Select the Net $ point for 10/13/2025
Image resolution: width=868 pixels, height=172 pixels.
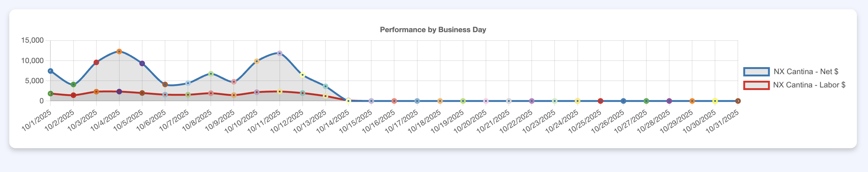pyautogui.click(x=325, y=86)
